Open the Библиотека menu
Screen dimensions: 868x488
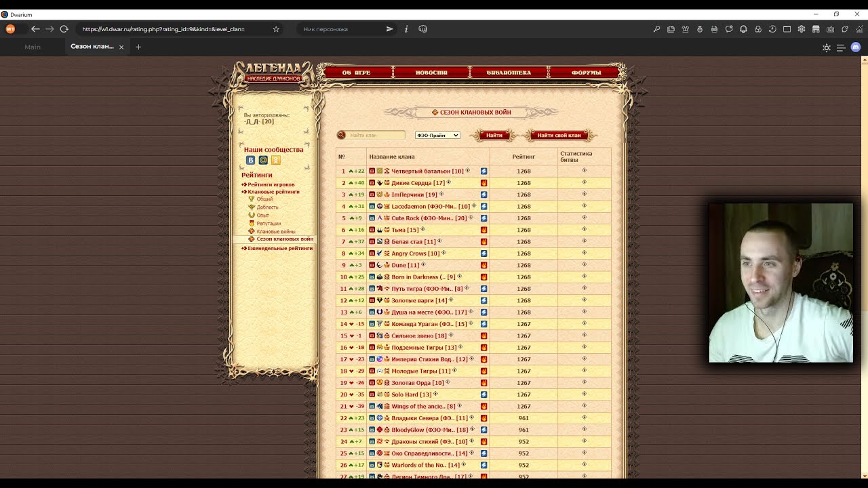(x=509, y=73)
